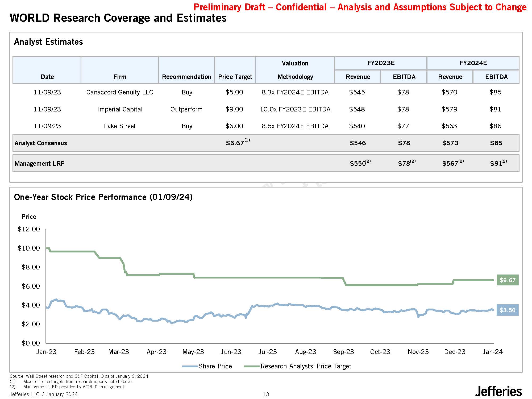The width and height of the screenshot is (532, 399).
Task: Click the Jefferies logo at bottom right
Action: point(498,391)
